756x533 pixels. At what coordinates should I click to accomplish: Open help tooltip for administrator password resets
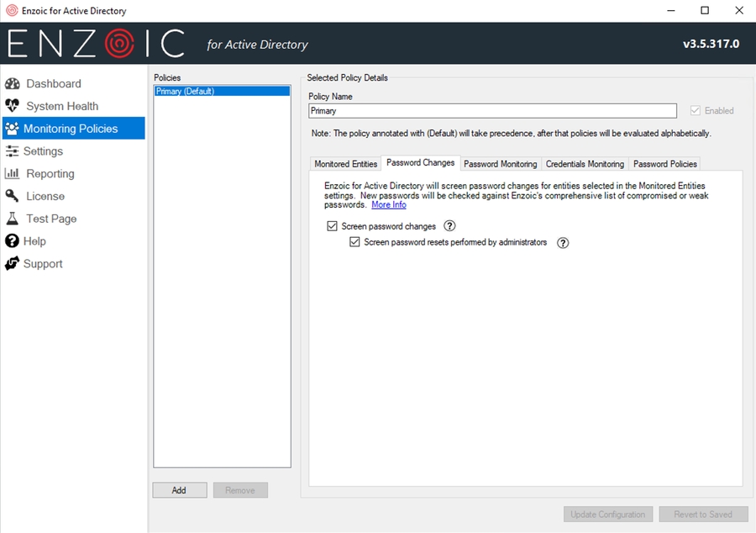(563, 243)
